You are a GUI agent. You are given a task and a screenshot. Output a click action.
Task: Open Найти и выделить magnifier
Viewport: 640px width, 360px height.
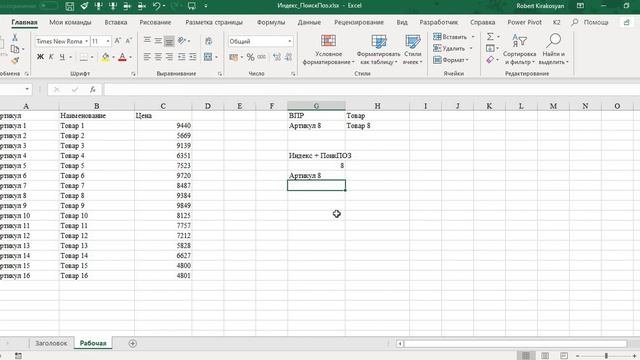point(553,49)
